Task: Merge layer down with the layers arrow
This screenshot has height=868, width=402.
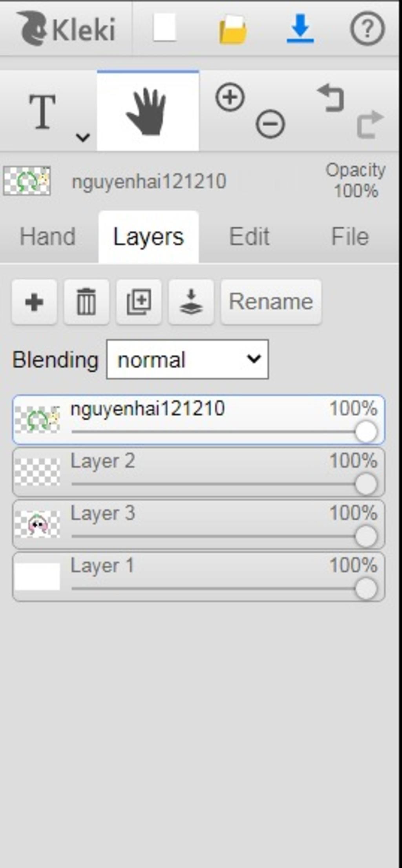Action: (x=191, y=302)
